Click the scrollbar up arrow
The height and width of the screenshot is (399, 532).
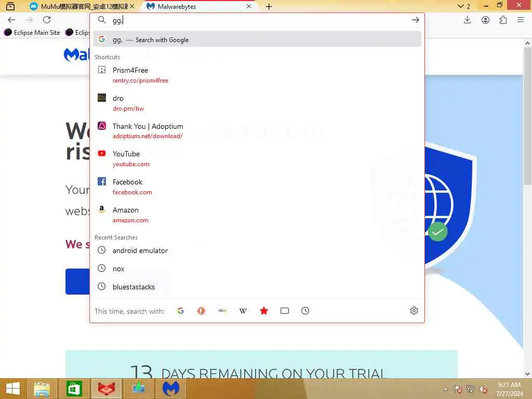coord(527,43)
